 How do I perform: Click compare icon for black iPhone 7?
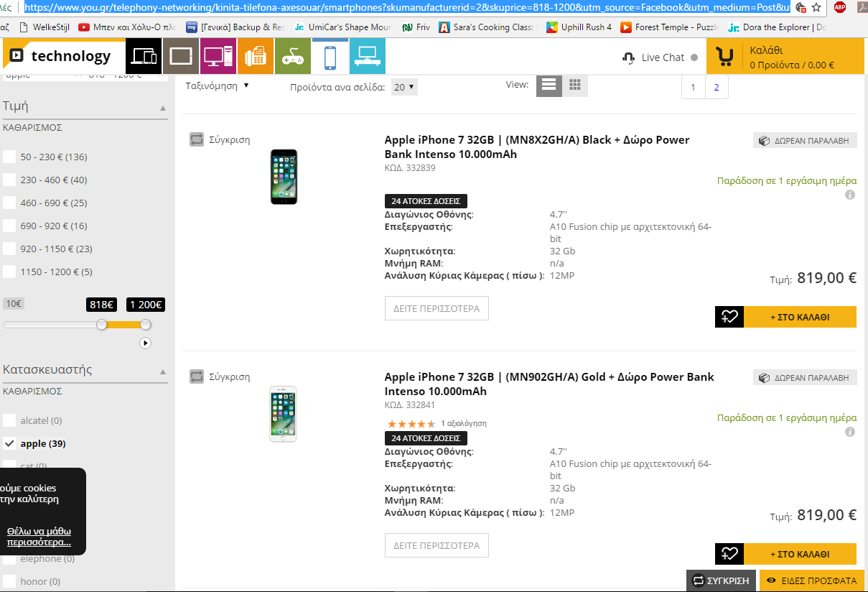tap(197, 139)
